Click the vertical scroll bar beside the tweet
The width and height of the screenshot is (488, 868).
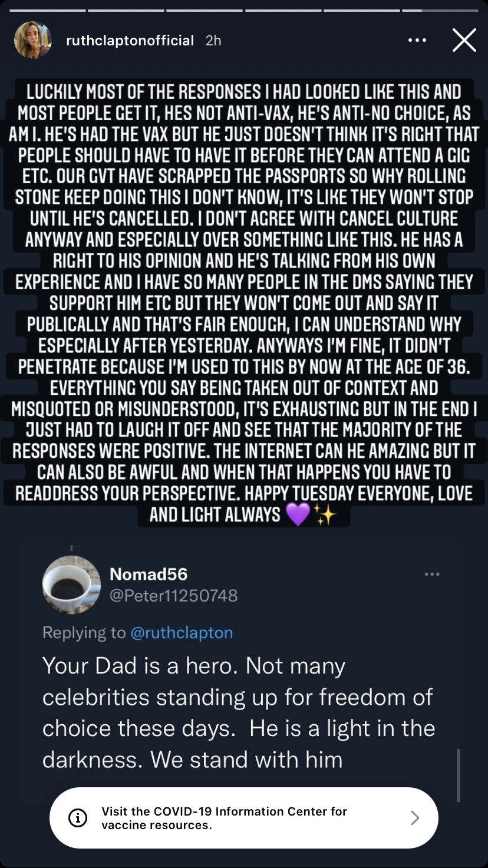coord(459,775)
